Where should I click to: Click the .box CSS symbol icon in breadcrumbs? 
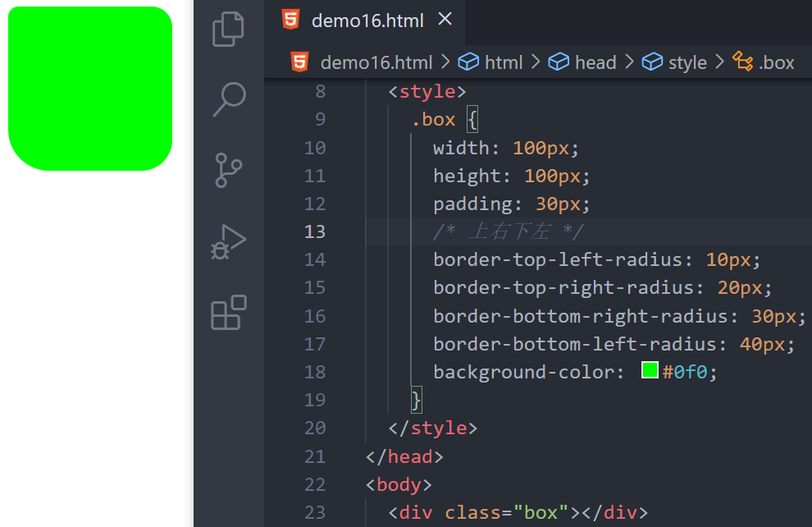click(x=743, y=62)
